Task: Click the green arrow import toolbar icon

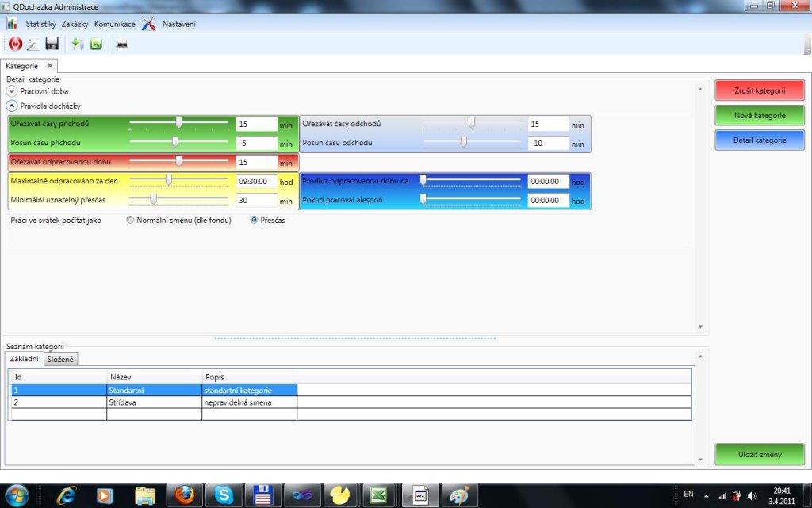Action: (x=77, y=44)
